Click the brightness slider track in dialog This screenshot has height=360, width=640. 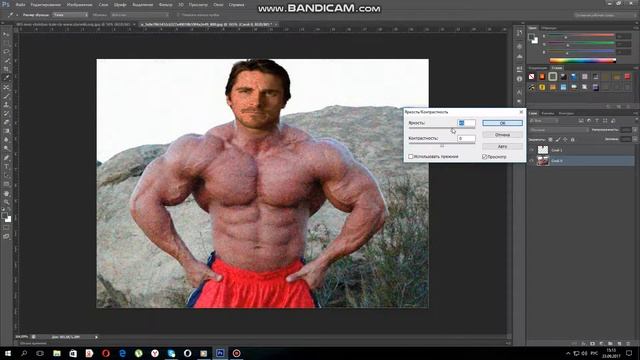click(x=442, y=129)
